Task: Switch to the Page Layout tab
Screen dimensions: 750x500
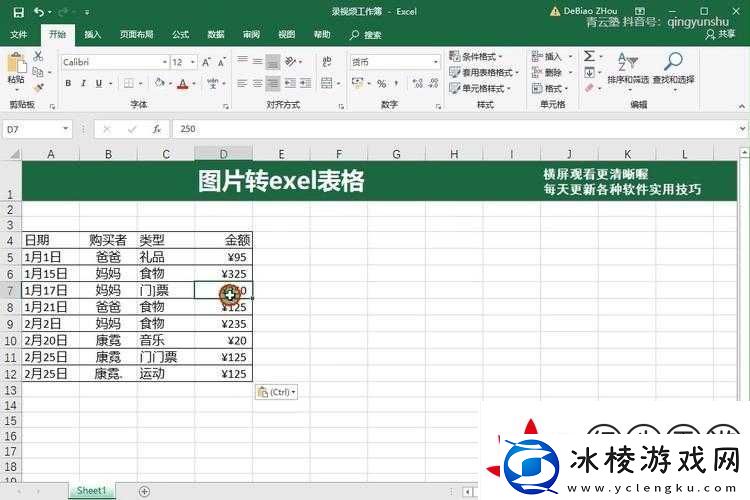Action: point(136,34)
